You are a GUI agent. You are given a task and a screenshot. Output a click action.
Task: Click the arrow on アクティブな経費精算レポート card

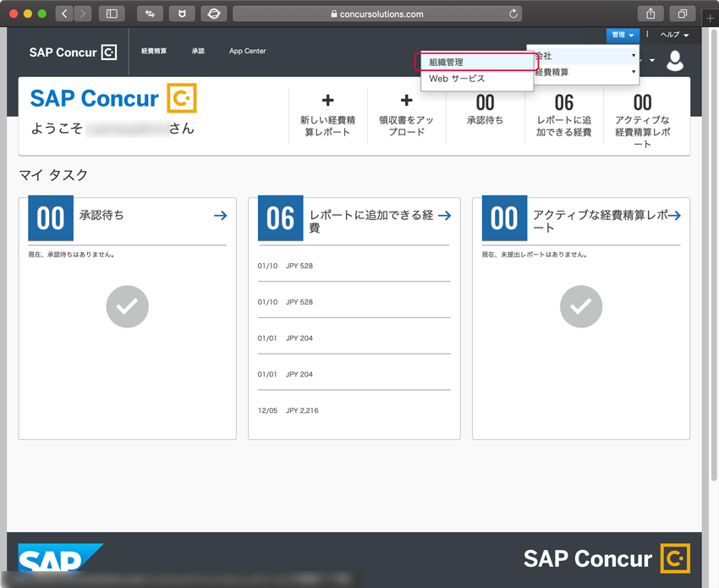coord(674,216)
